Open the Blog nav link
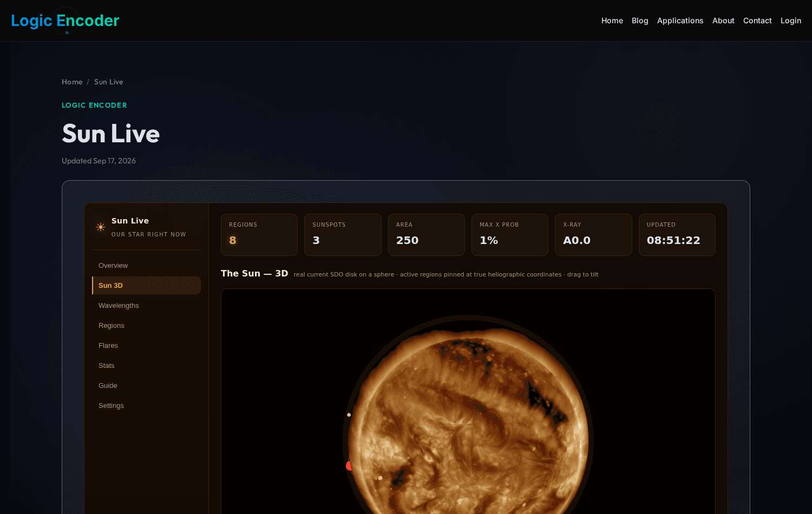The height and width of the screenshot is (514, 812). (640, 21)
